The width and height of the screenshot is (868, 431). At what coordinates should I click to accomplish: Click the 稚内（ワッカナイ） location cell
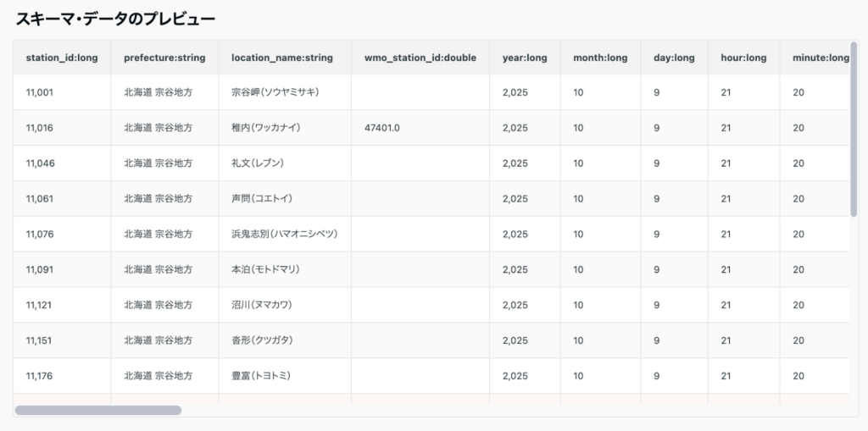pos(266,128)
